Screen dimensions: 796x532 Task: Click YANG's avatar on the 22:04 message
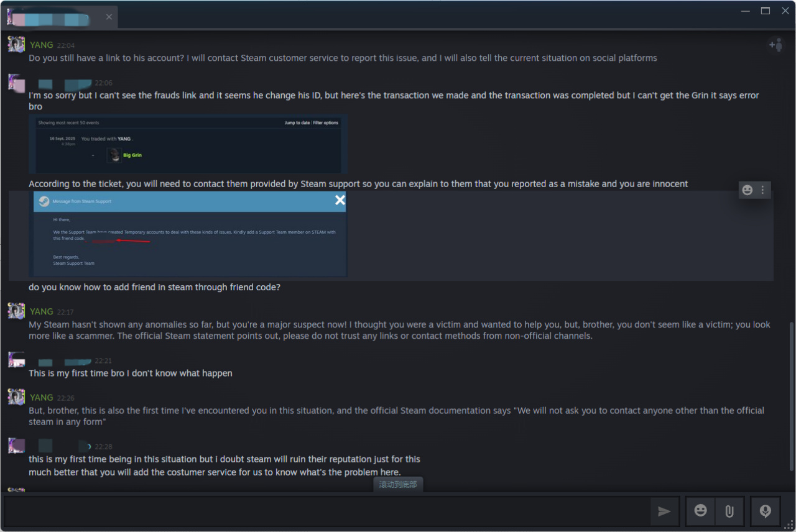(x=16, y=45)
